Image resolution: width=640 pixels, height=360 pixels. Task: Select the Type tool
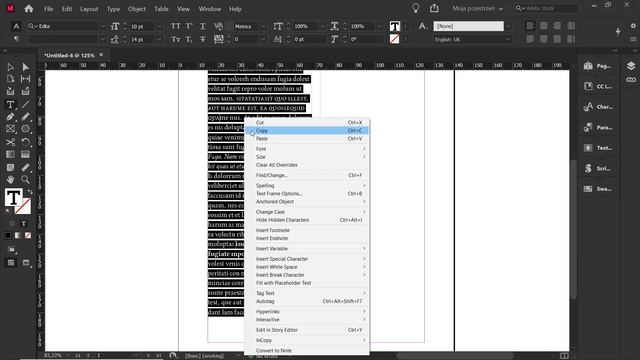coord(10,105)
